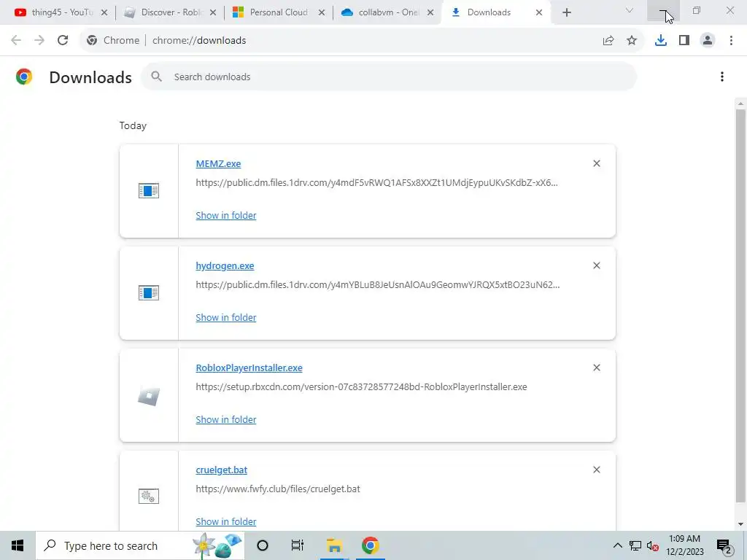The width and height of the screenshot is (747, 560).
Task: Open Chrome's three-dot main menu
Action: (x=731, y=41)
